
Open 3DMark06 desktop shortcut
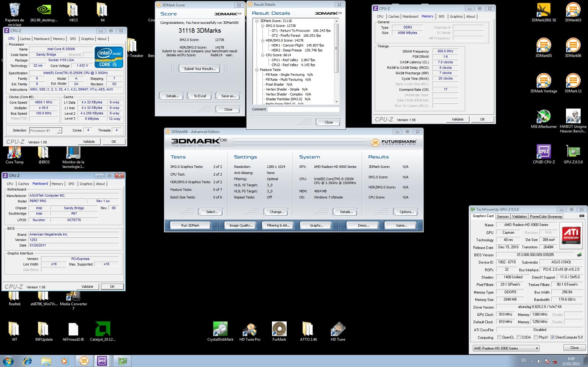point(573,47)
